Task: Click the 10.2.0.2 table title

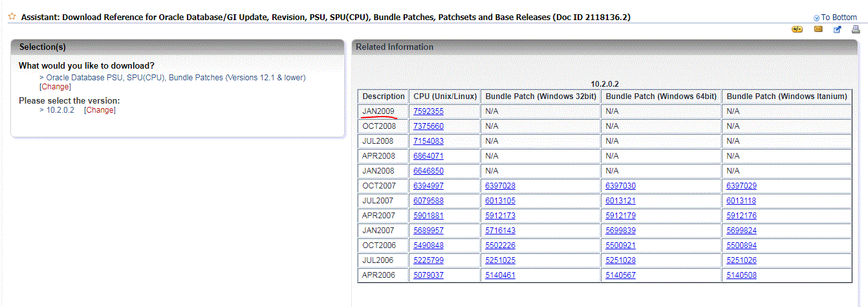Action: click(605, 84)
